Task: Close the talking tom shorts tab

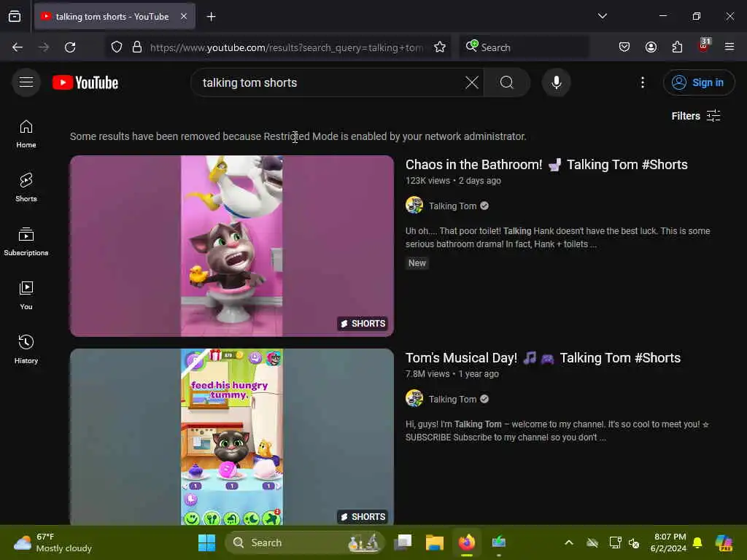Action: tap(183, 16)
